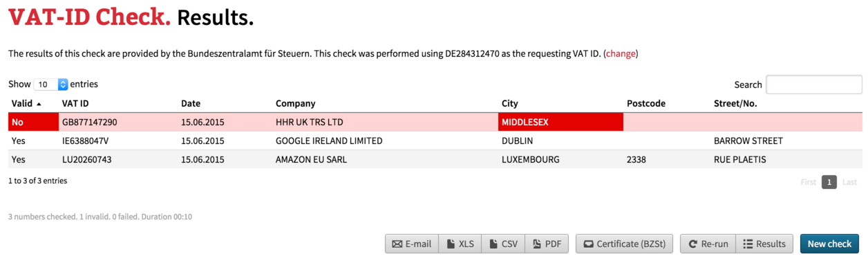
Task: Select the invalid GB877147290 row
Action: [x=435, y=122]
